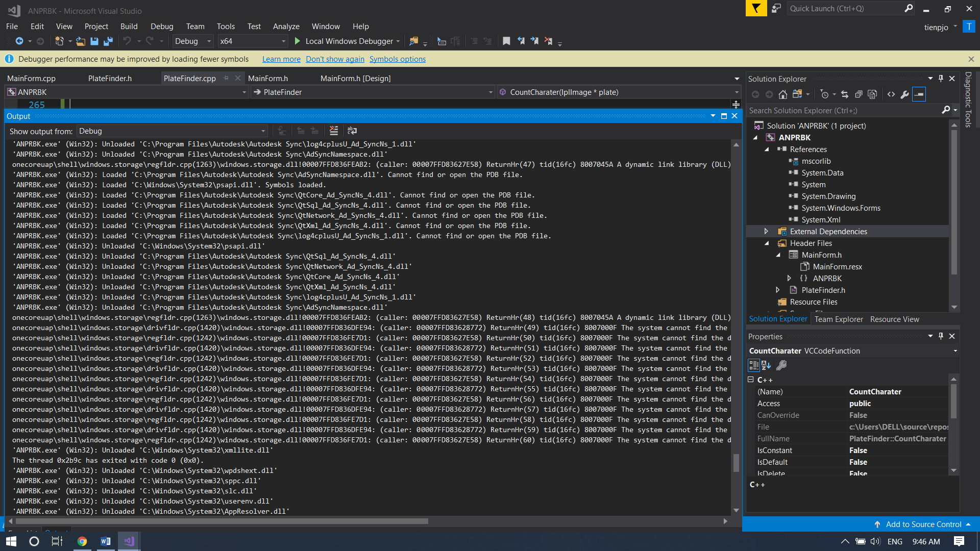
Task: Save current file with the floppy icon
Action: (x=94, y=41)
